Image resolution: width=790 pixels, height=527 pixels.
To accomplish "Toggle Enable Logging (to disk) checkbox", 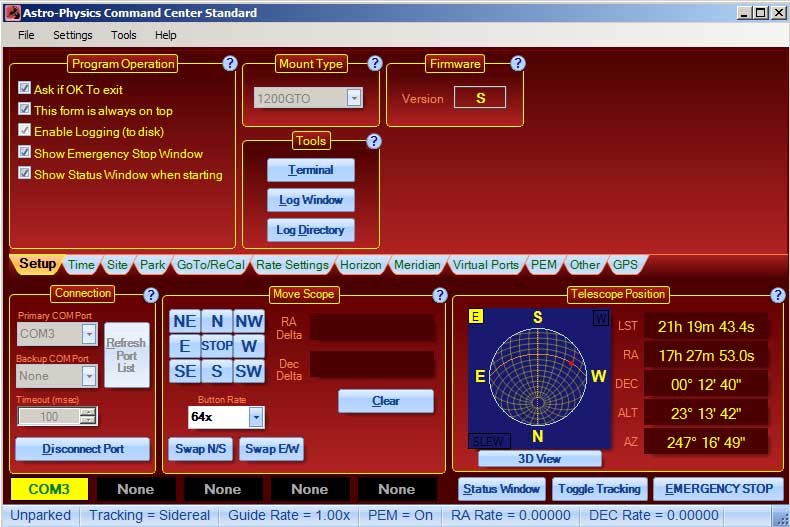I will pyautogui.click(x=24, y=130).
